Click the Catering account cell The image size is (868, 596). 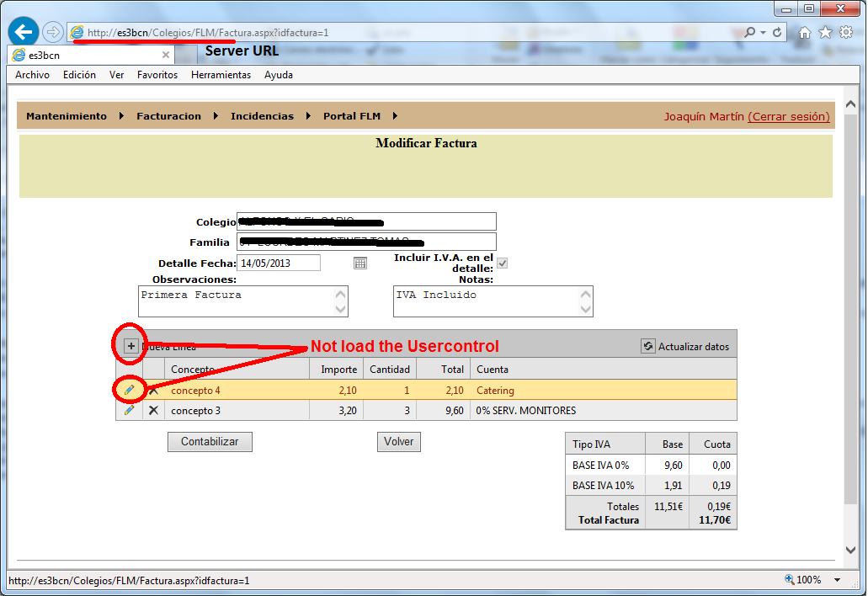click(x=604, y=390)
